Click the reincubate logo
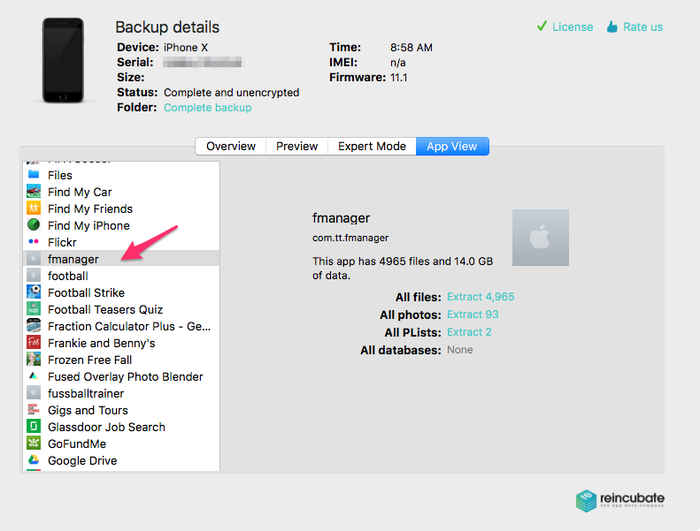Viewport: 700px width, 531px height. click(x=620, y=500)
